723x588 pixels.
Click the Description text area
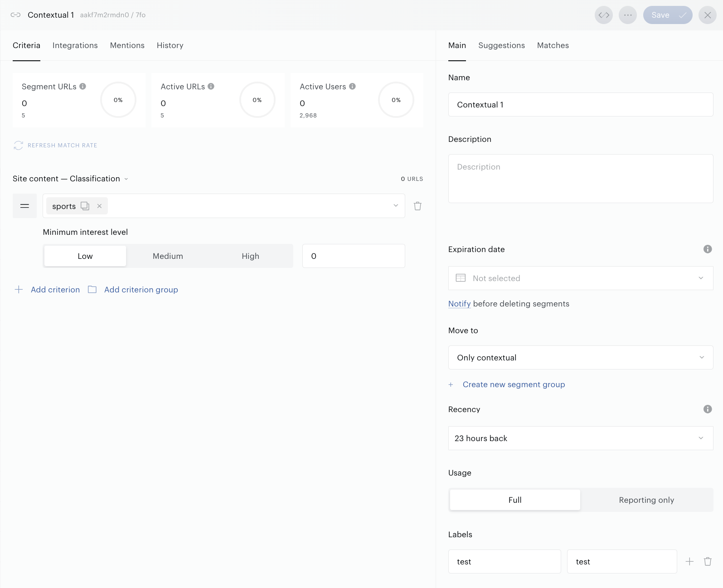coord(581,179)
